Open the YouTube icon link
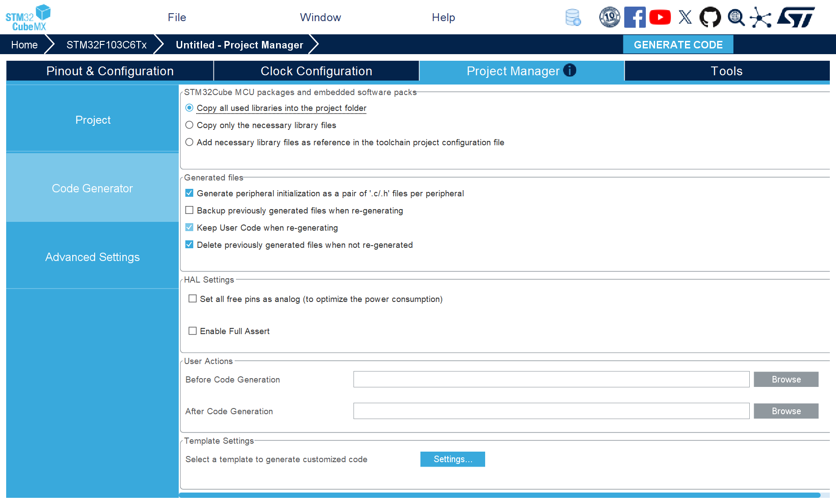Image resolution: width=836 pixels, height=504 pixels. pos(660,18)
